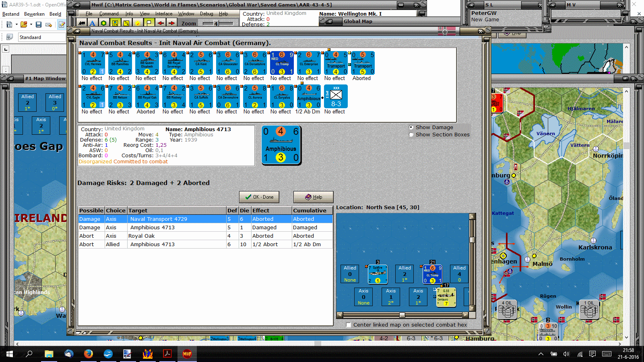Open the Interface menu

164,14
